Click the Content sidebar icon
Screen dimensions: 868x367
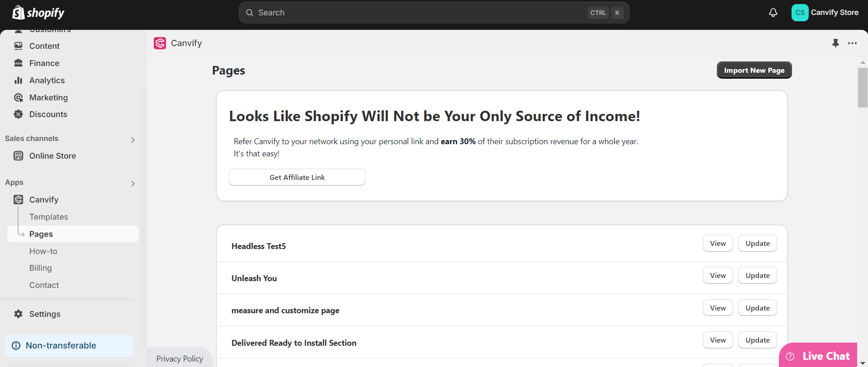pos(18,46)
